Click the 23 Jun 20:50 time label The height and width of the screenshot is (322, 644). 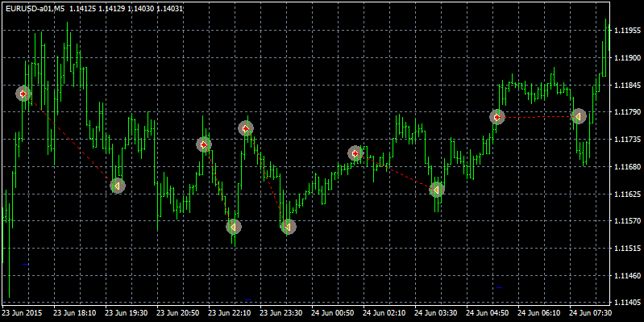point(178,313)
